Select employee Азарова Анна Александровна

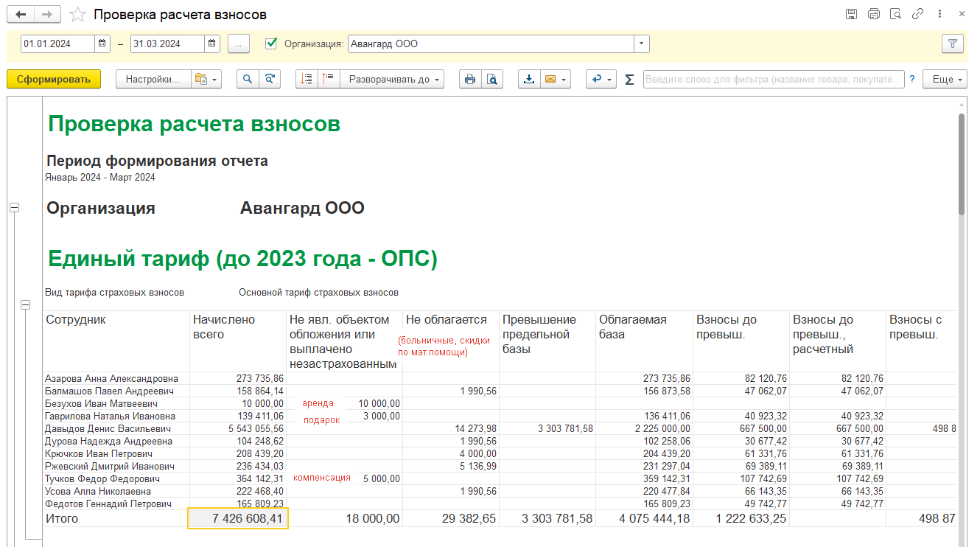pyautogui.click(x=111, y=378)
